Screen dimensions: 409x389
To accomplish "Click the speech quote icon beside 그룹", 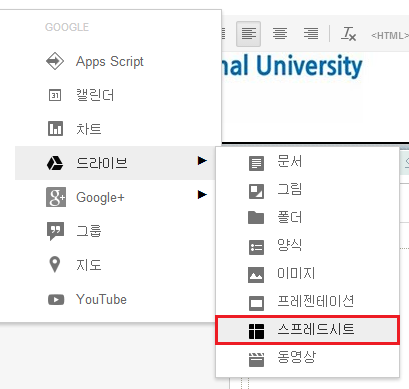I will [55, 231].
